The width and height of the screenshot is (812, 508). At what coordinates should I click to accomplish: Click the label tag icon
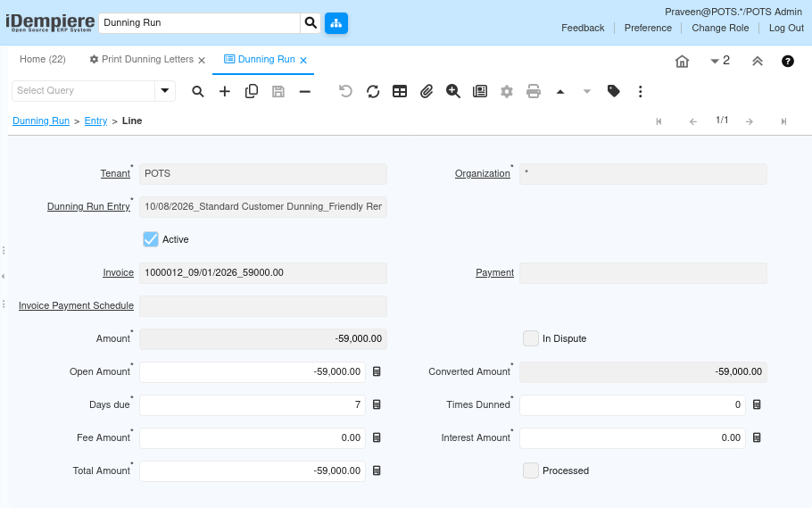click(x=614, y=92)
